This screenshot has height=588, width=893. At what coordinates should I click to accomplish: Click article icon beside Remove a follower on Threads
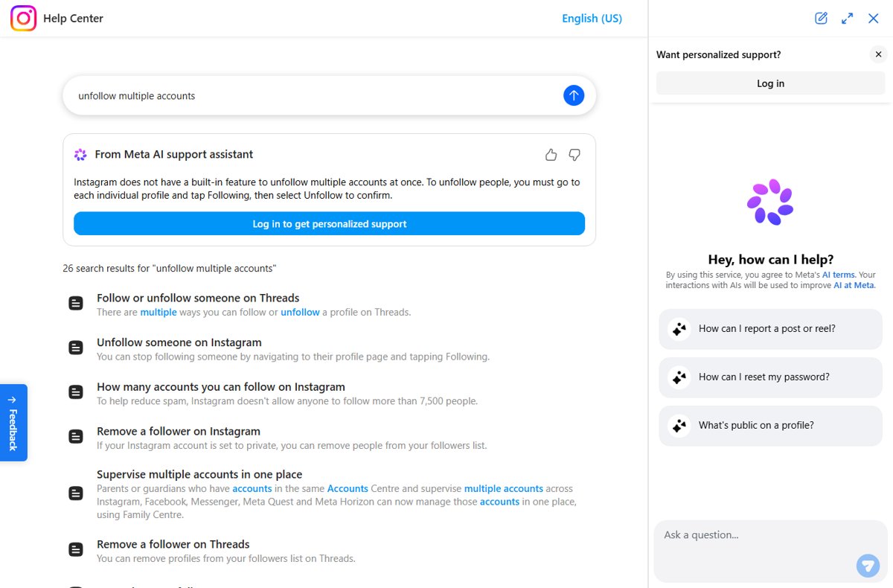tap(76, 550)
